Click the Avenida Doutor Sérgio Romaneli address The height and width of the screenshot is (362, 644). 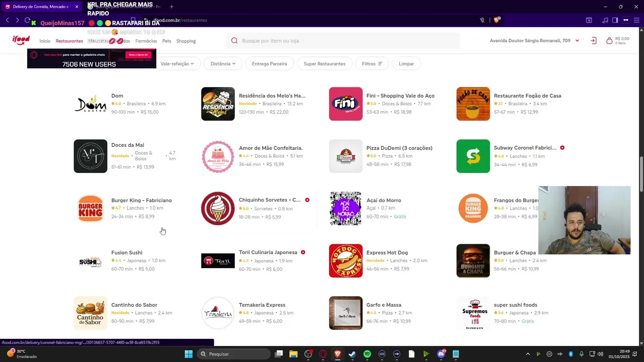(530, 41)
